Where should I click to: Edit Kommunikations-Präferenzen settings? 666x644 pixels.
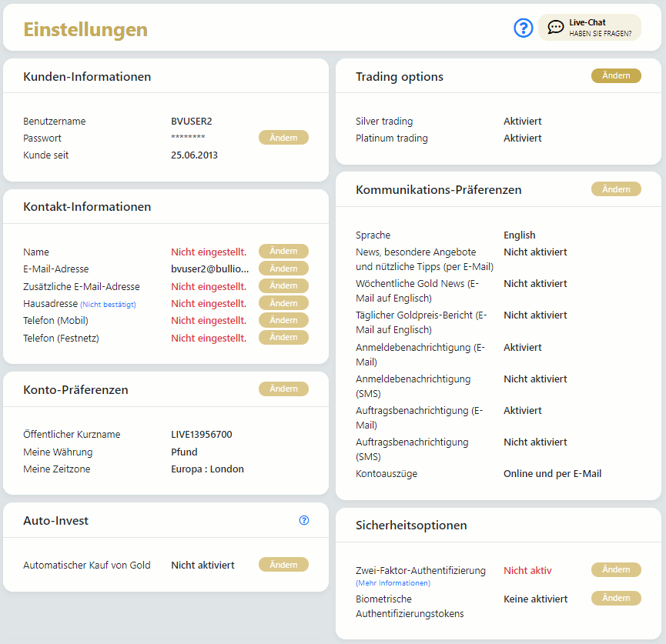point(616,189)
